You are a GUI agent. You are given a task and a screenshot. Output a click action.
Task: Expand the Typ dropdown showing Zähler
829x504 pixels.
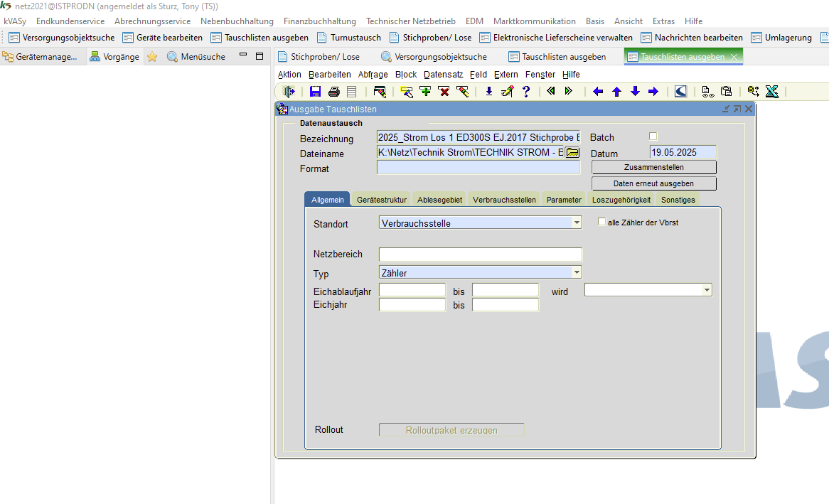[577, 272]
